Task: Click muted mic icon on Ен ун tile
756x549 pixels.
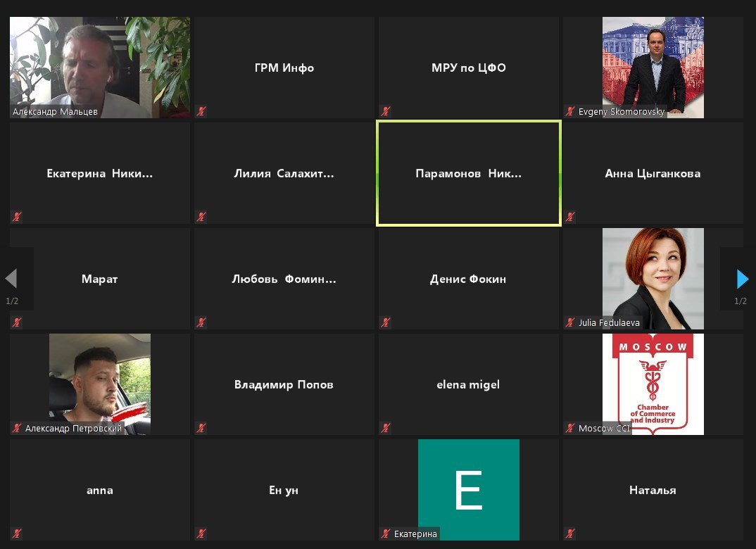Action: pyautogui.click(x=201, y=534)
